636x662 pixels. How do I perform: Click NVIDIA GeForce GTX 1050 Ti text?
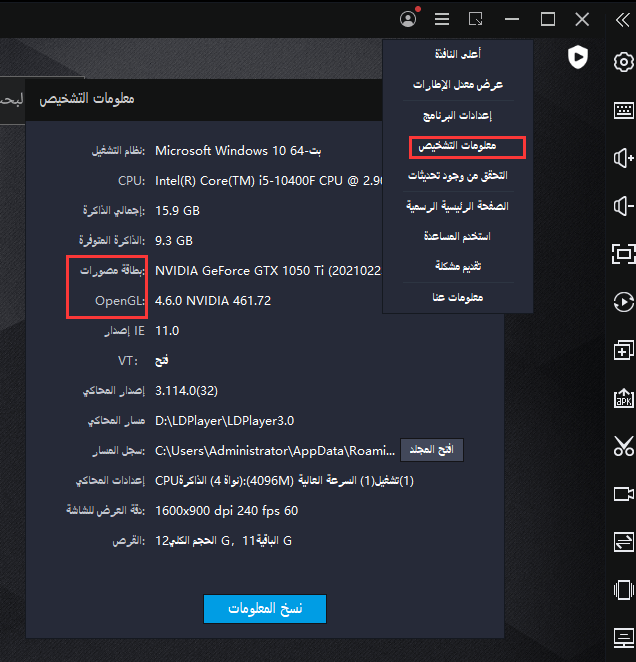pyautogui.click(x=268, y=271)
